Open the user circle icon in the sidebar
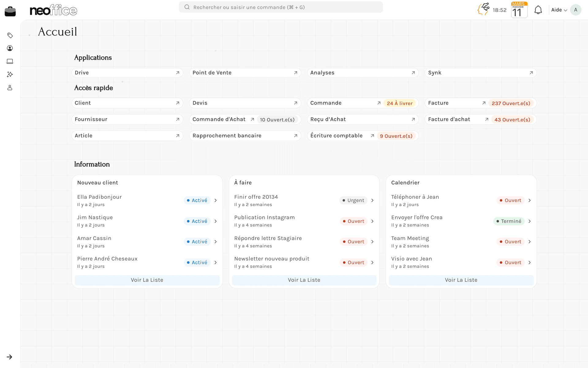The width and height of the screenshot is (588, 368). (x=10, y=48)
